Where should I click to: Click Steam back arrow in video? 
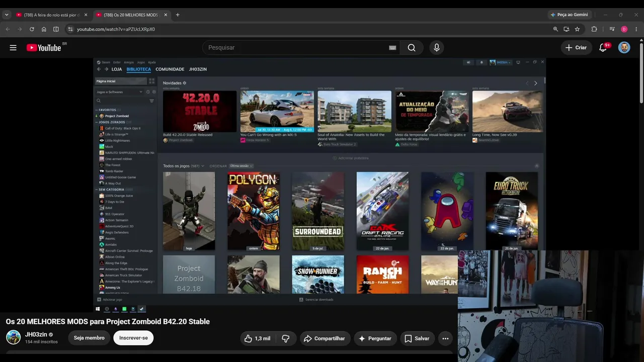(99, 69)
